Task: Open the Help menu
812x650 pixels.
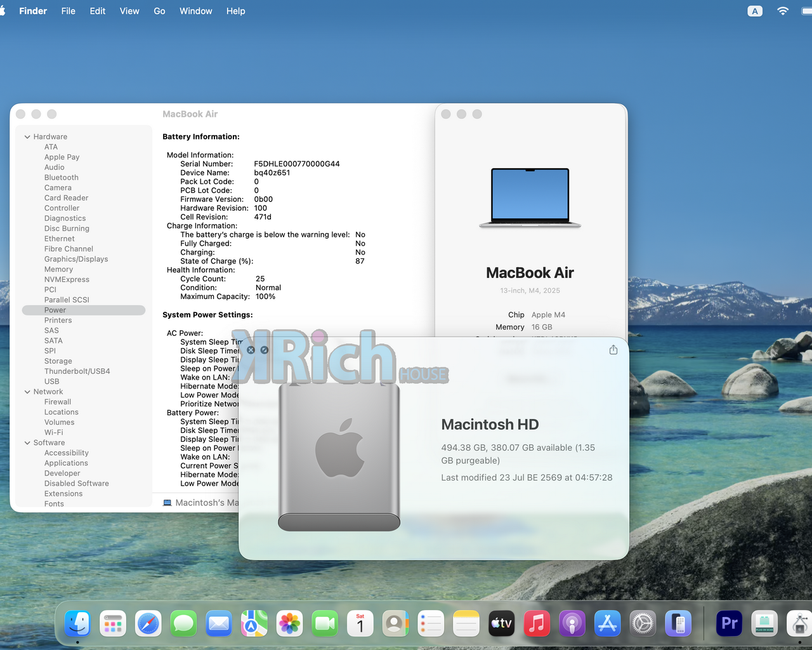Action: [x=236, y=11]
